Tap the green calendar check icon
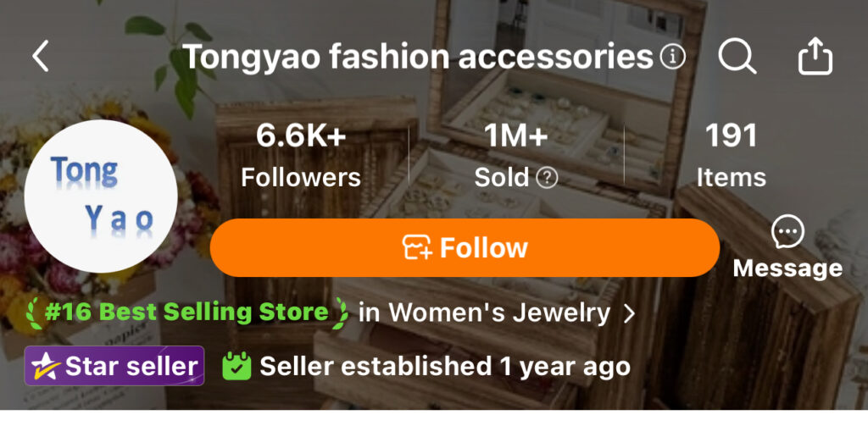Image resolution: width=868 pixels, height=437 pixels. click(x=237, y=366)
